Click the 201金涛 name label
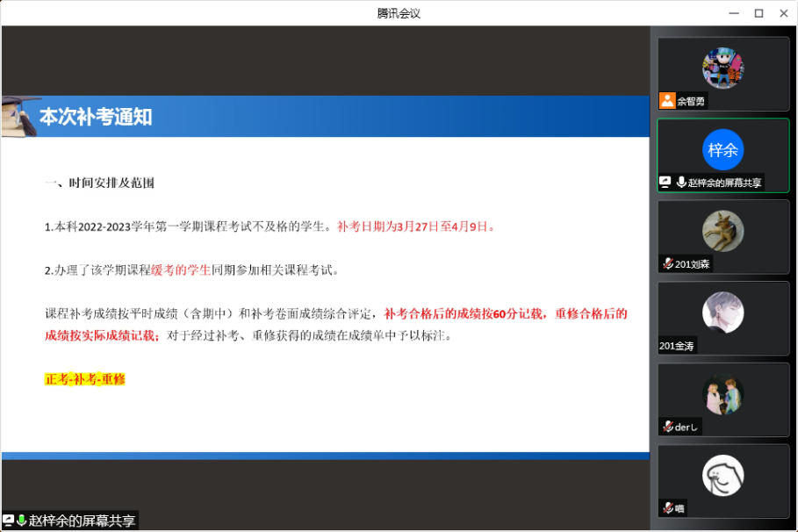This screenshot has width=798, height=532. [677, 346]
